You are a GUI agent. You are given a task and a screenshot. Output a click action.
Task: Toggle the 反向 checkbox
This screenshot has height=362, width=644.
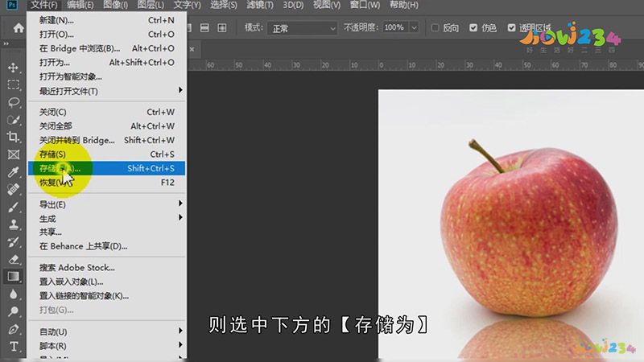tap(435, 28)
